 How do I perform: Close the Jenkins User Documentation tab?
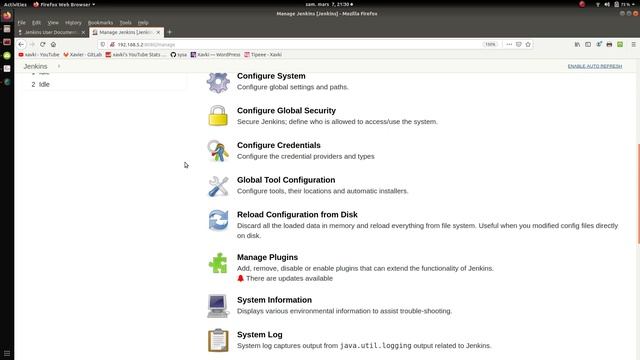pos(83,32)
